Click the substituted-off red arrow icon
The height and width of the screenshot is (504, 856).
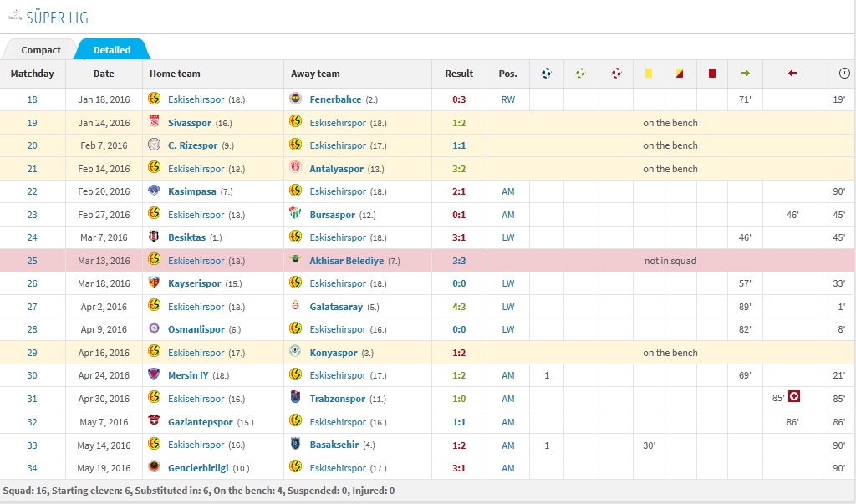click(792, 74)
